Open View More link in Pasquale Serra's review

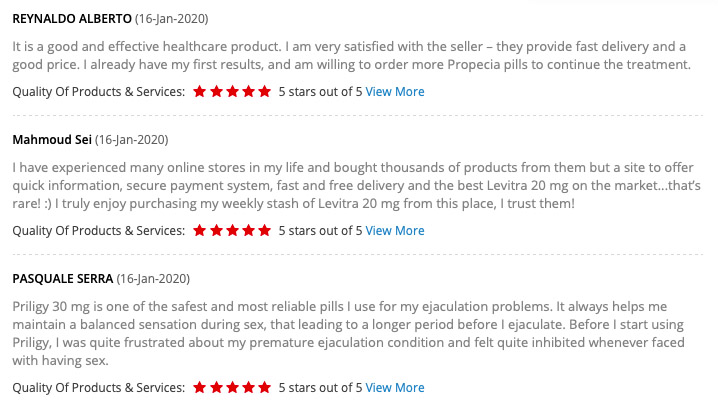tap(395, 387)
